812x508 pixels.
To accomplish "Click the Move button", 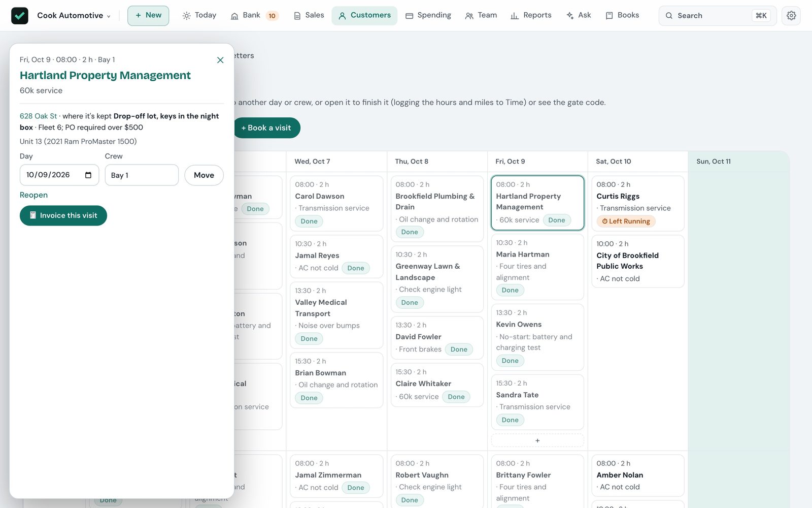I will [x=204, y=175].
